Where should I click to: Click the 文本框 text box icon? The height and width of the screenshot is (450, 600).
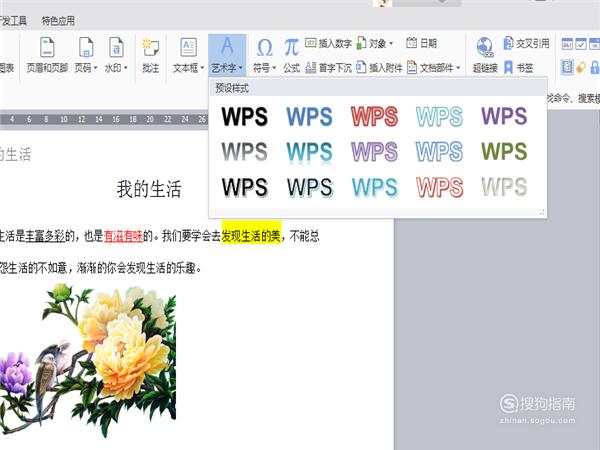pos(189,47)
